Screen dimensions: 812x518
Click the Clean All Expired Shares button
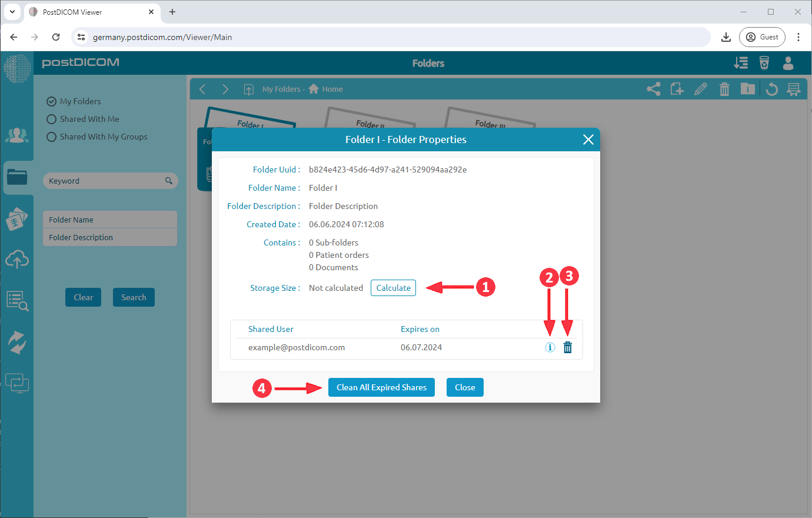click(x=381, y=387)
